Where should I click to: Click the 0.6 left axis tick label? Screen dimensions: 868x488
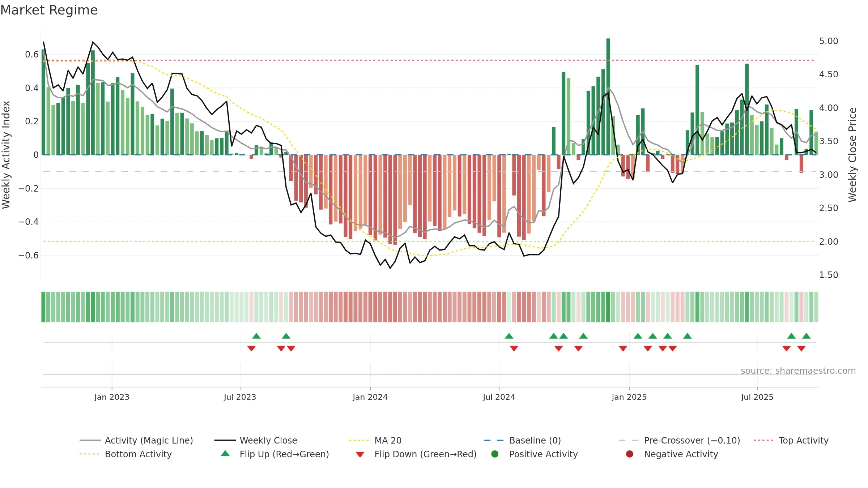32,55
